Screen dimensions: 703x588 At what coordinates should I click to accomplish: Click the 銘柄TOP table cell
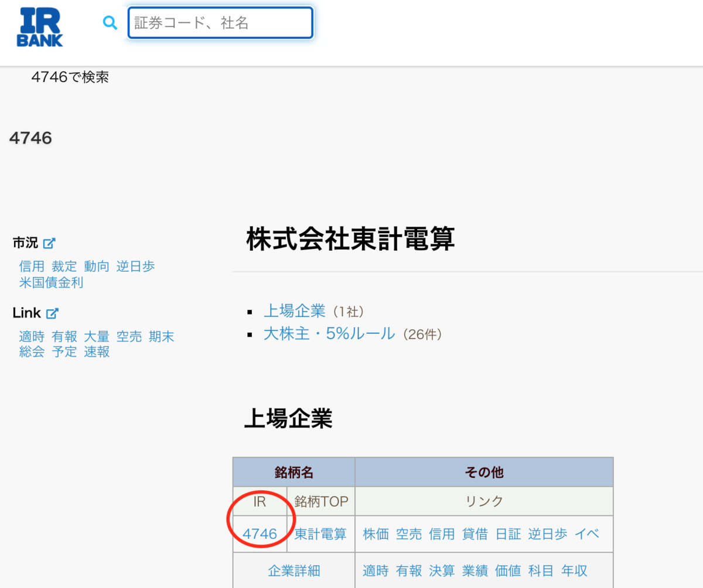click(x=321, y=501)
